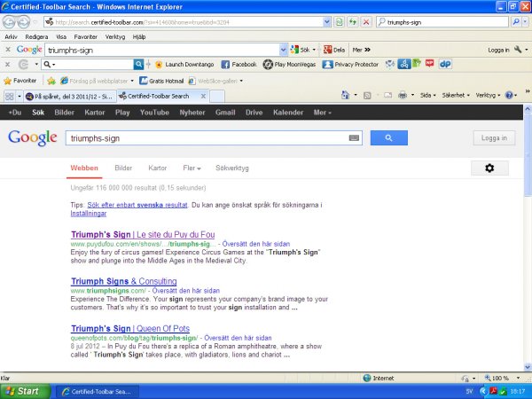Expand the Fler dropdown under Google search
This screenshot has height=399, width=532.
pos(192,168)
